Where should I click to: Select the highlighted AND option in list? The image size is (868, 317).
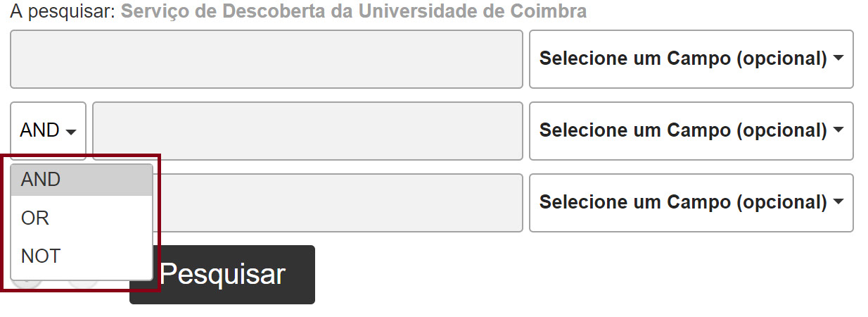(82, 180)
